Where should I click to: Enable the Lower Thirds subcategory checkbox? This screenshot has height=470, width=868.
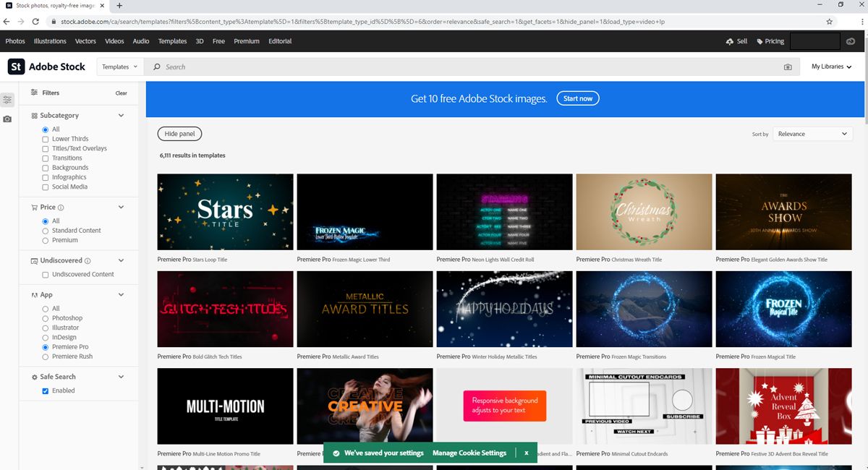(x=46, y=139)
